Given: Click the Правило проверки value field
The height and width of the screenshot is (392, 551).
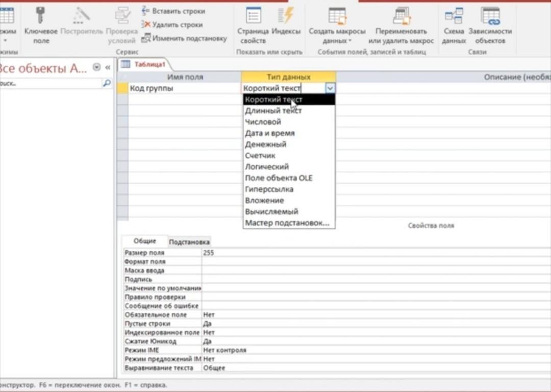Looking at the screenshot, I should [x=376, y=297].
